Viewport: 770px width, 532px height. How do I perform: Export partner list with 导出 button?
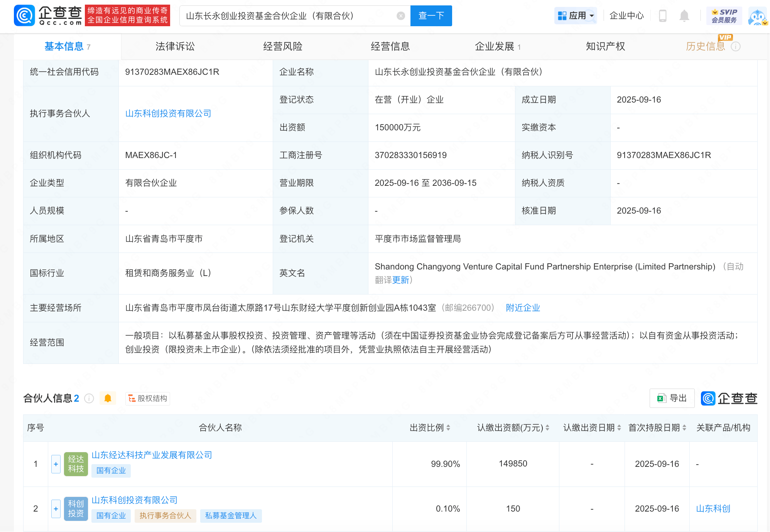[672, 398]
